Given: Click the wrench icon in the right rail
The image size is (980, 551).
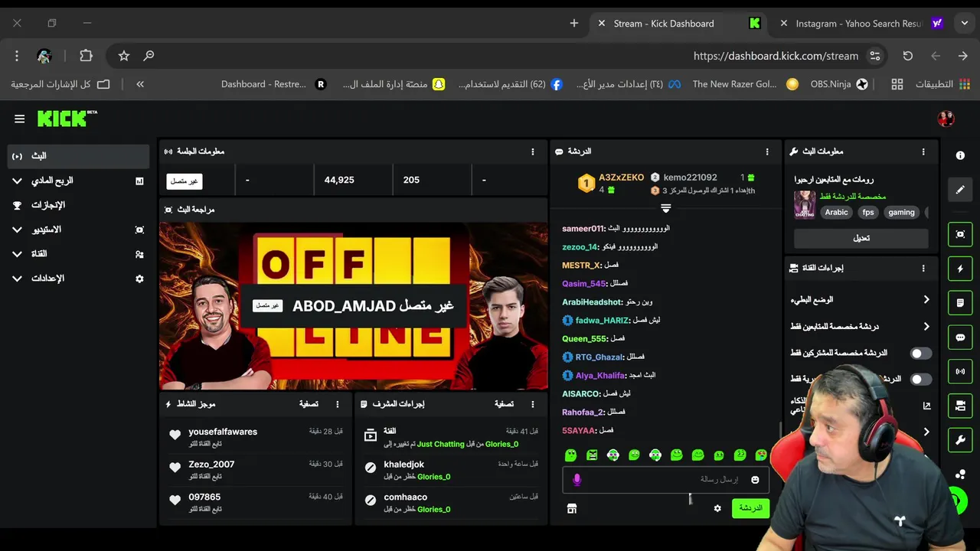Looking at the screenshot, I should (x=960, y=440).
